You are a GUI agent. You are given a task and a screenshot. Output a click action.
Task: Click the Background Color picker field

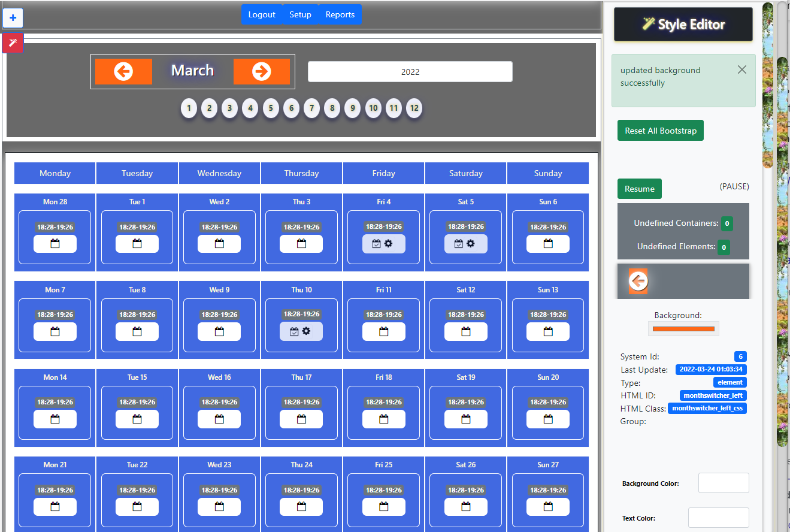[x=724, y=483]
